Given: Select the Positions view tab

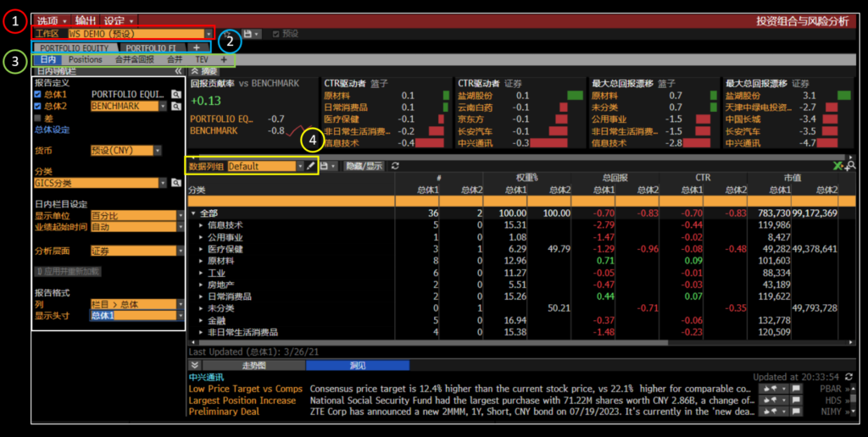Looking at the screenshot, I should coord(86,59).
